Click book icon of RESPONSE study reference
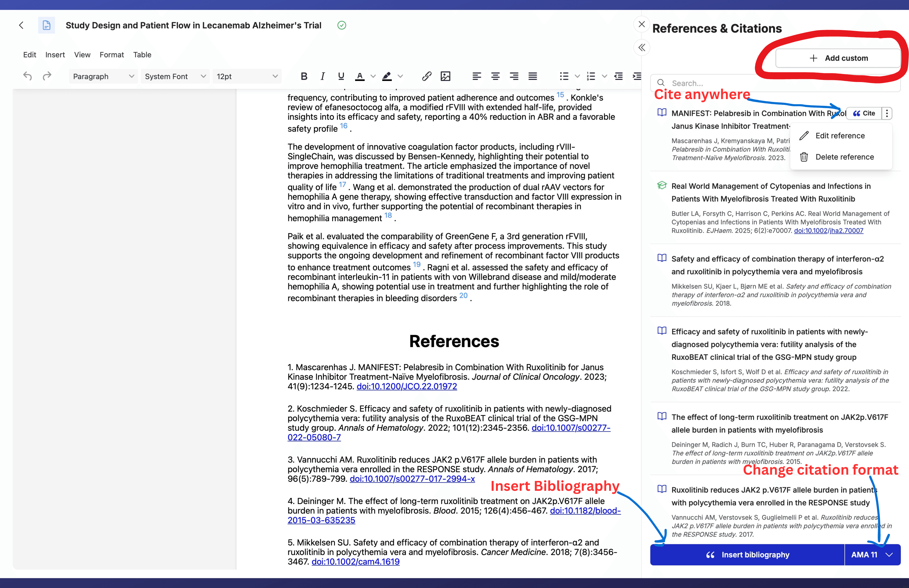 [662, 489]
